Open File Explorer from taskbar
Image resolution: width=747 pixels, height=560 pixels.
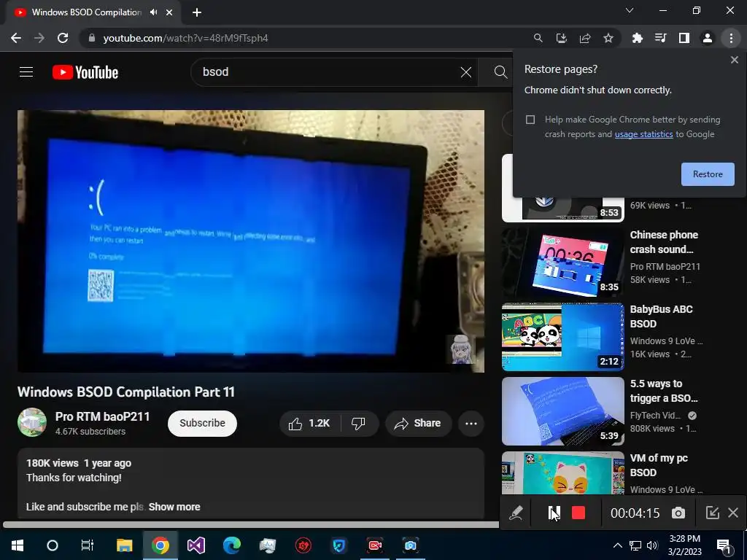[124, 545]
